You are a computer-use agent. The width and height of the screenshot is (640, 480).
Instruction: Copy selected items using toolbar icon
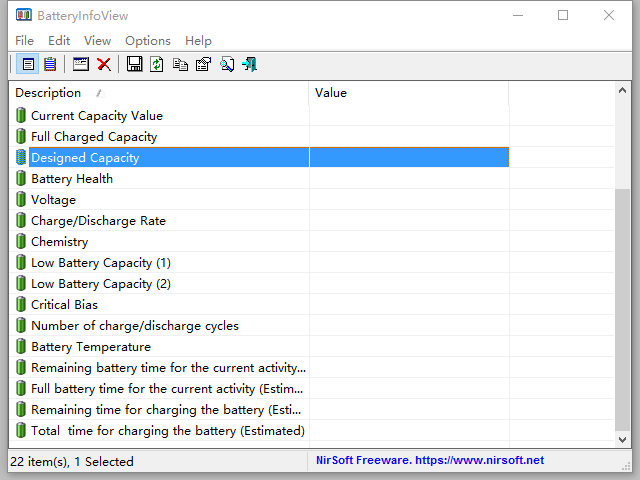180,65
